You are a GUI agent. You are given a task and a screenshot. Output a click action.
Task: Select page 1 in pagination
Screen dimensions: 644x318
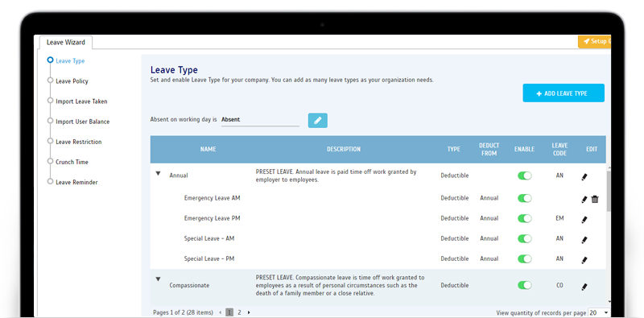point(230,312)
